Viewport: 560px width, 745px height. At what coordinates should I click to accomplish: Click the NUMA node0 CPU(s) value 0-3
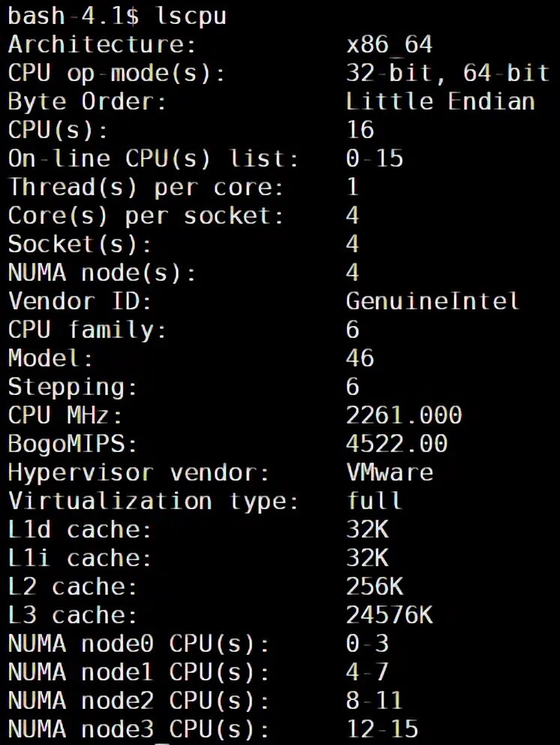(367, 644)
